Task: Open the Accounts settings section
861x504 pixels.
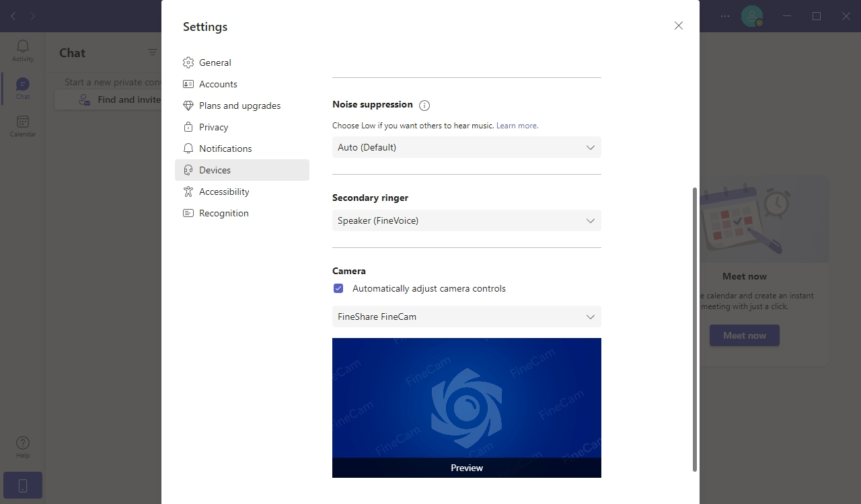Action: (x=242, y=84)
